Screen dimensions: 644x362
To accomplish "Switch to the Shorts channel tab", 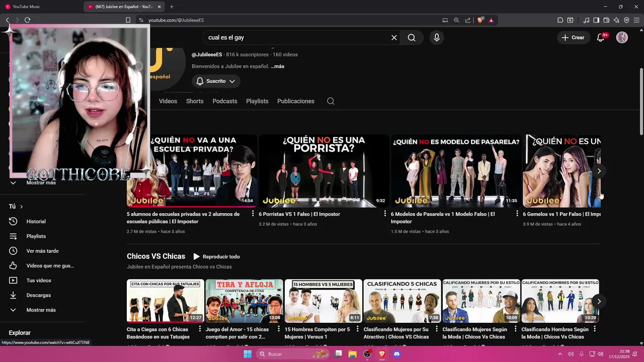I will (195, 101).
